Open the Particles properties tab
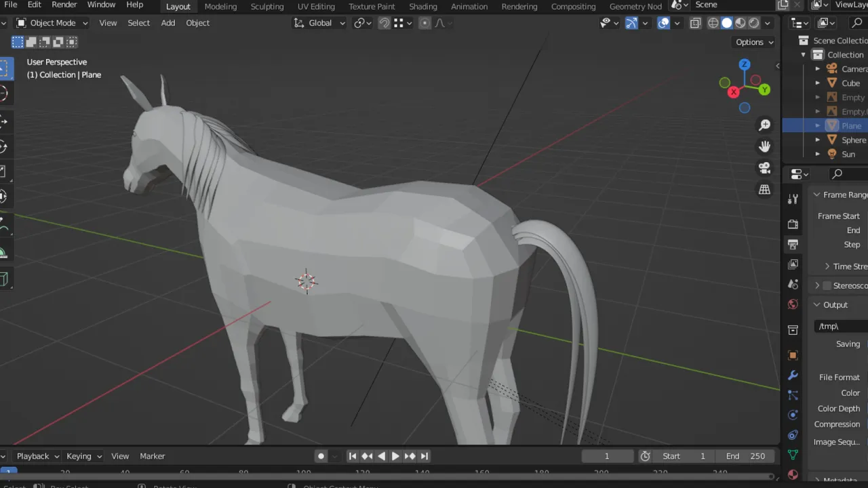The width and height of the screenshot is (868, 488). point(793,395)
